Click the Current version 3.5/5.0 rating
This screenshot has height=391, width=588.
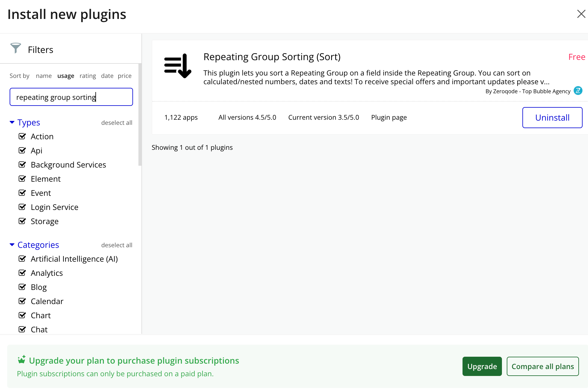coord(323,117)
